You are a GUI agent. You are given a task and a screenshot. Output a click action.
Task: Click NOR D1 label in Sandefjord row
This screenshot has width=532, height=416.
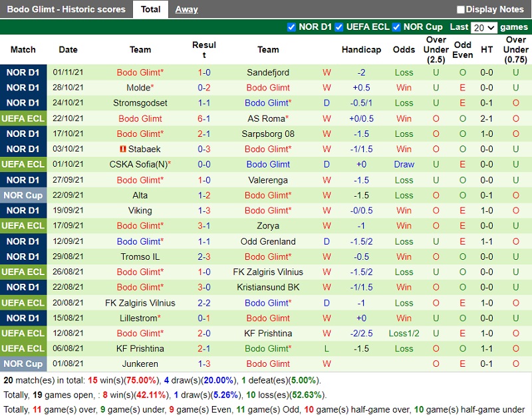pos(23,72)
